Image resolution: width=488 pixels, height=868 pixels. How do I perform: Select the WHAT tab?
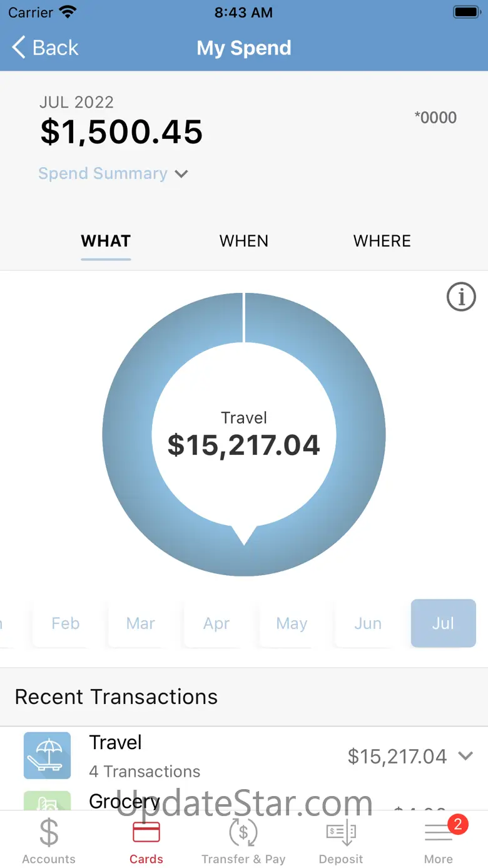[106, 242]
